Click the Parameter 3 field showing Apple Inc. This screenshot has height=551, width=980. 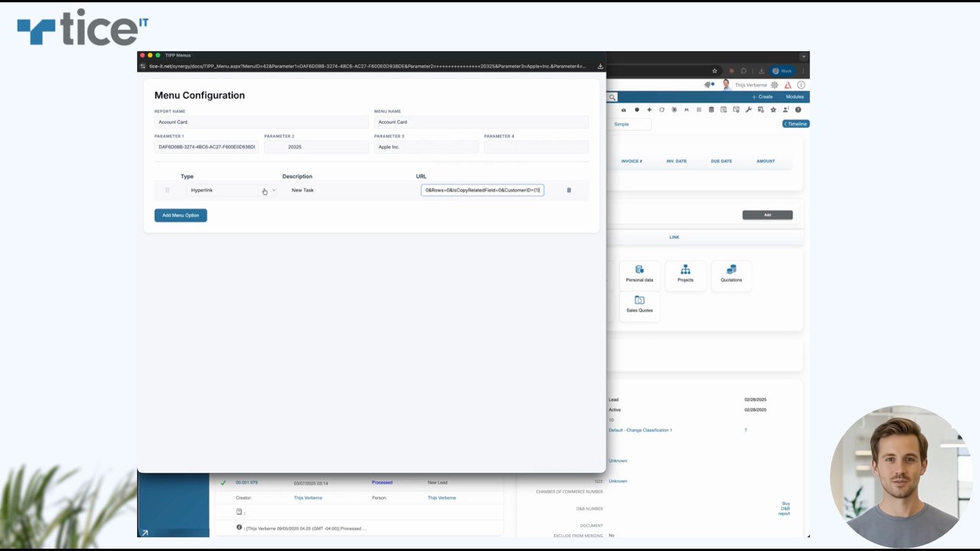[426, 147]
